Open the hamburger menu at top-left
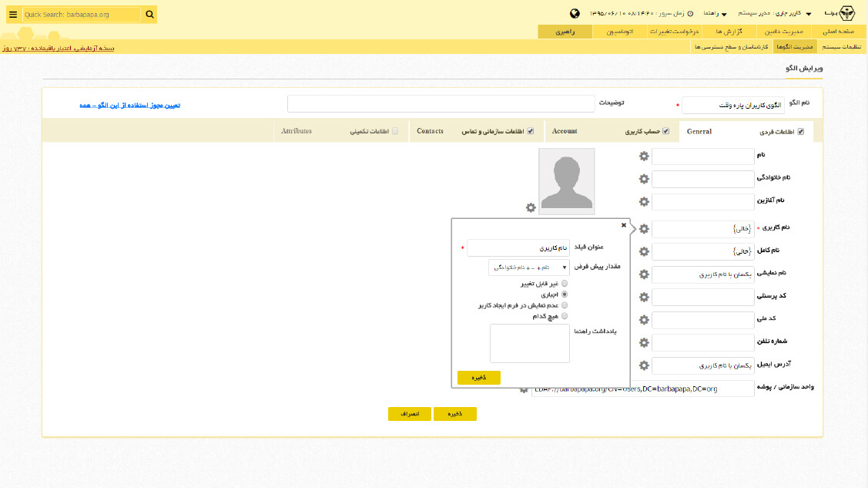Screen dimensions: 868x488 click(x=13, y=14)
